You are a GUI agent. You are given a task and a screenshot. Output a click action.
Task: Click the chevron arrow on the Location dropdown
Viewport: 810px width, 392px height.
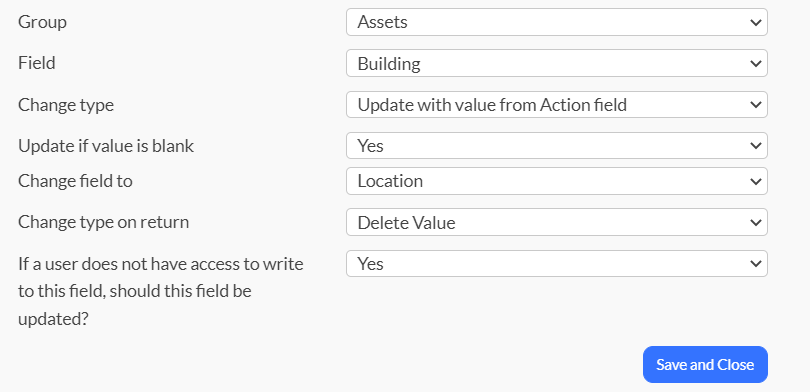tap(755, 182)
